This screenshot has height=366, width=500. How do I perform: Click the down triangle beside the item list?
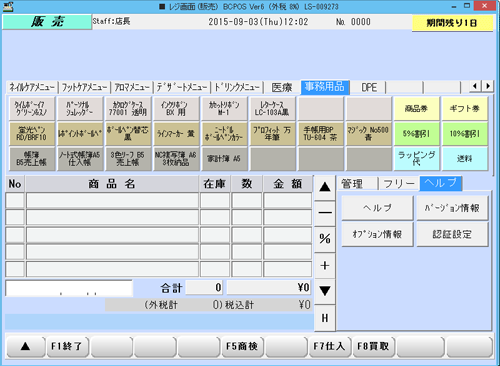pyautogui.click(x=325, y=291)
